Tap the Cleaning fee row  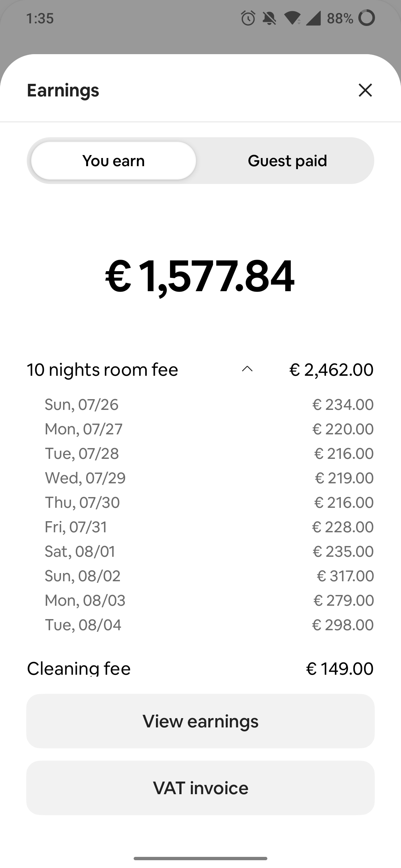click(200, 668)
